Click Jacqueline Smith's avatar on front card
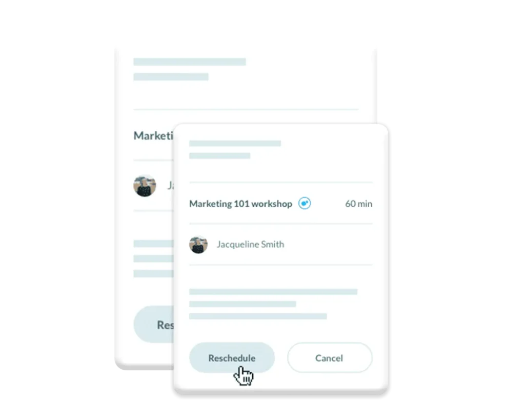 [198, 245]
